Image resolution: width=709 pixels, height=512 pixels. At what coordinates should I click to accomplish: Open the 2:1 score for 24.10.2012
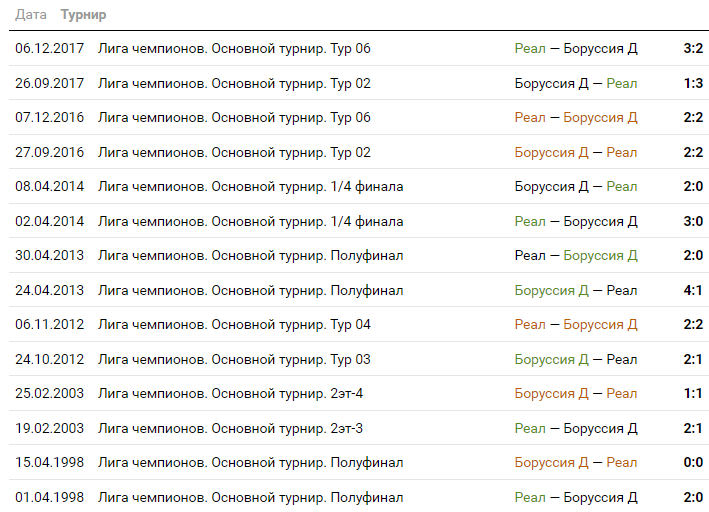tap(693, 359)
